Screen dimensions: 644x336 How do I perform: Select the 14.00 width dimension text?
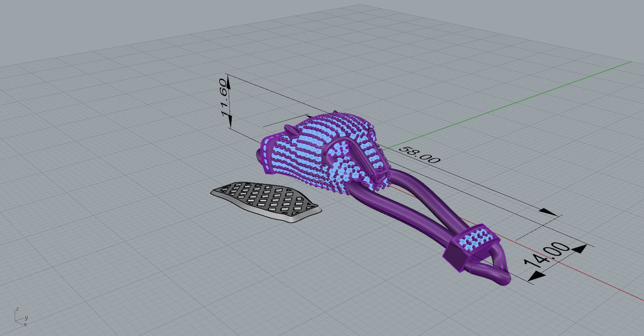coord(547,255)
